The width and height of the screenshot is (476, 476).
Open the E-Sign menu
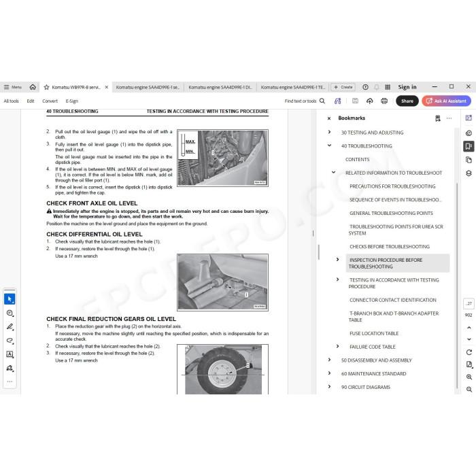click(72, 101)
